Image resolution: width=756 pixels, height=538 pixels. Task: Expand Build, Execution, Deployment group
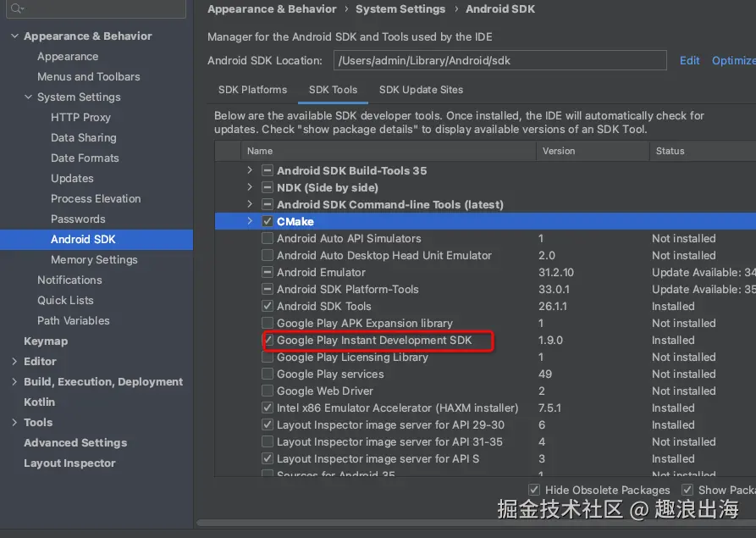pyautogui.click(x=14, y=381)
